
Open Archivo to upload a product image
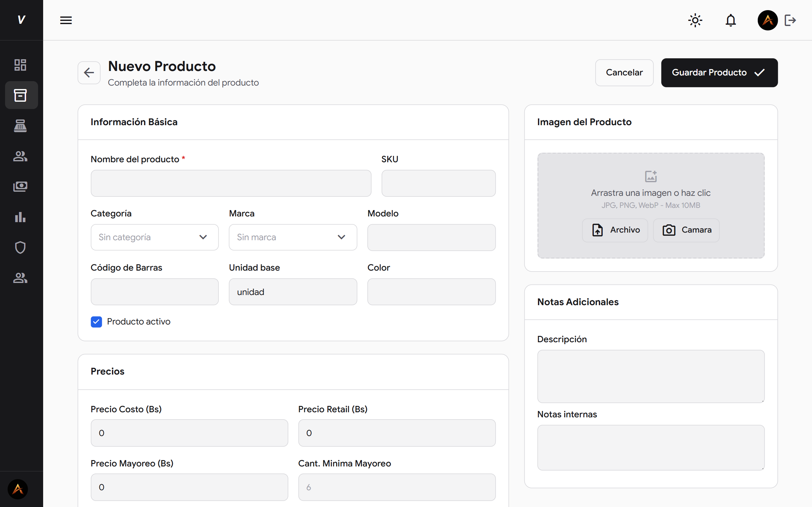coord(615,230)
